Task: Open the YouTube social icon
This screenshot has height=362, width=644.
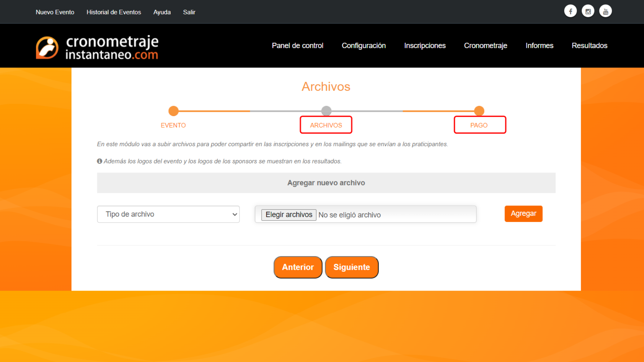Action: [x=605, y=11]
